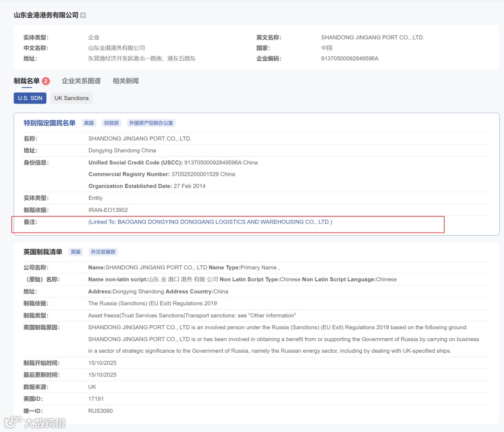
Task: Click entity type value 企业
Action: 94,37
